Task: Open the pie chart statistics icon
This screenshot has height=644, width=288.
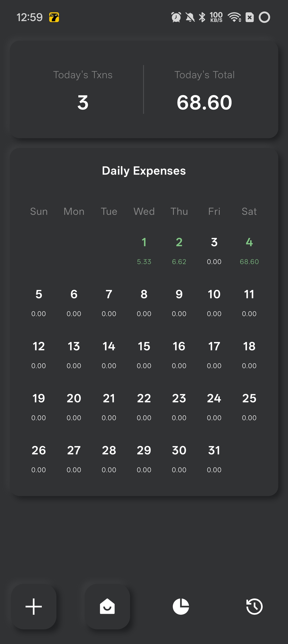Action: coord(181,606)
